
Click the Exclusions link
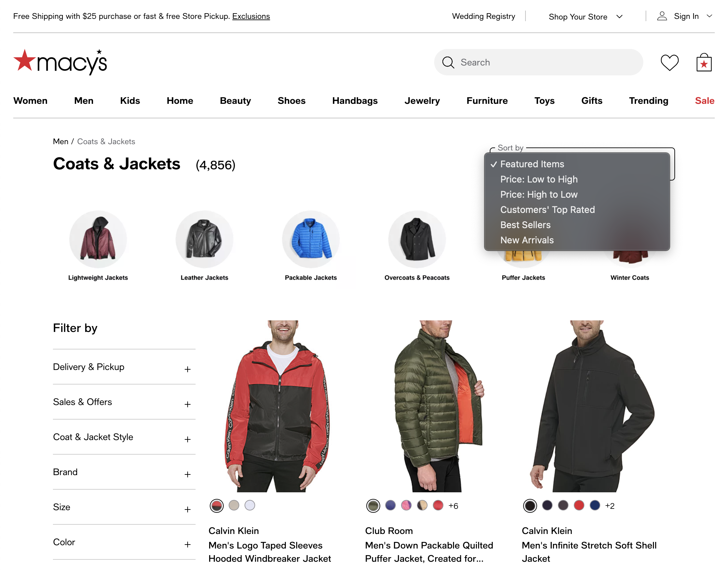[251, 16]
